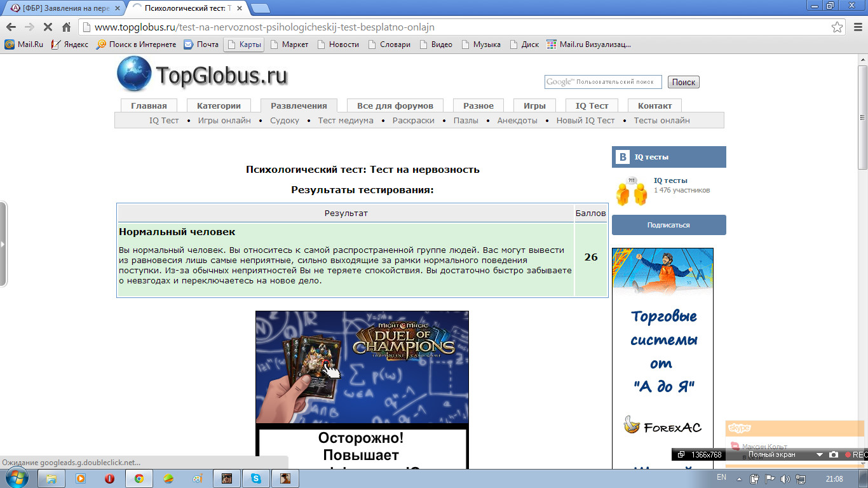Open the Mail.ru Визуализац... bookmark
Screen dimensions: 868x488
coord(588,44)
